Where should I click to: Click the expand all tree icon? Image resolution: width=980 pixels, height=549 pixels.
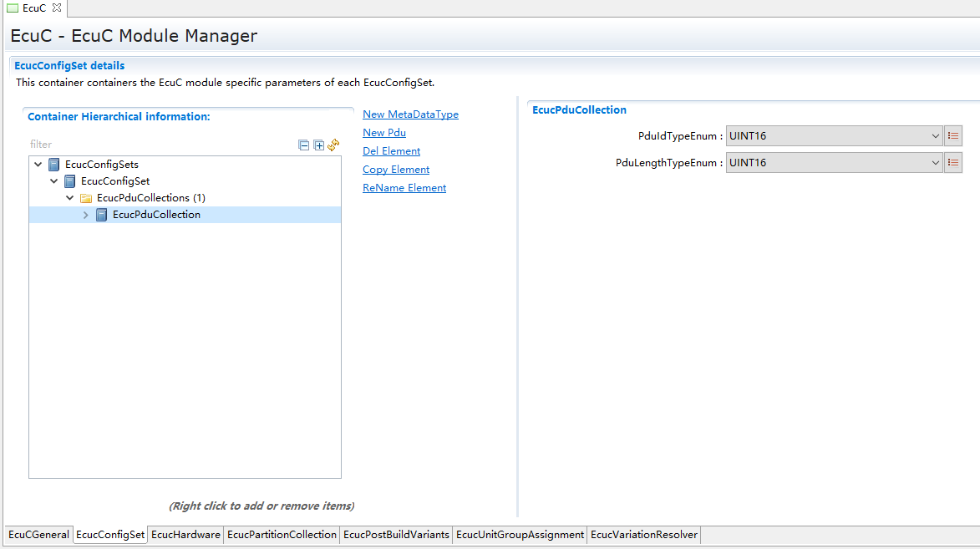click(318, 145)
